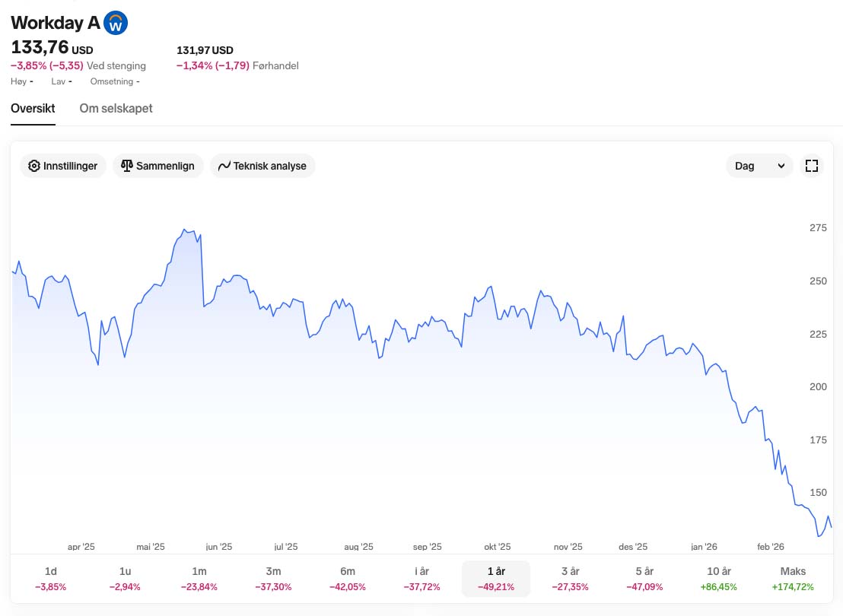Open Innstillinger chart settings
Viewport: 843px width, 616px height.
point(63,166)
